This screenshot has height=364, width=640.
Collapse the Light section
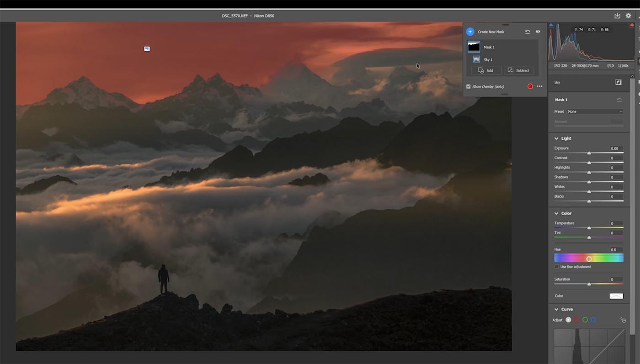556,138
